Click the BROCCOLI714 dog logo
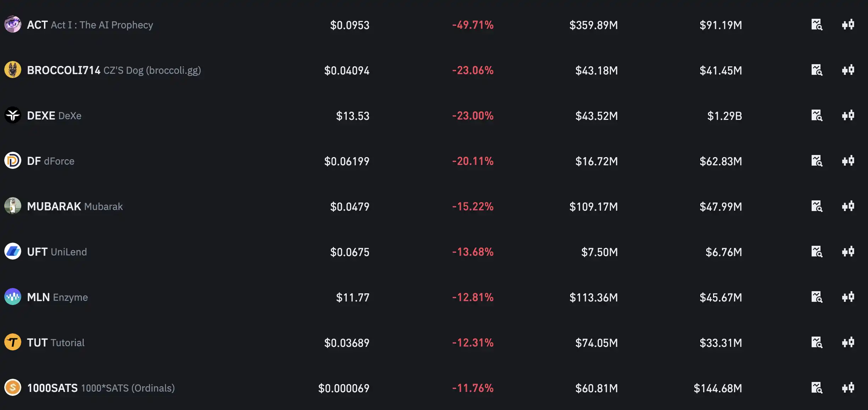 (13, 70)
